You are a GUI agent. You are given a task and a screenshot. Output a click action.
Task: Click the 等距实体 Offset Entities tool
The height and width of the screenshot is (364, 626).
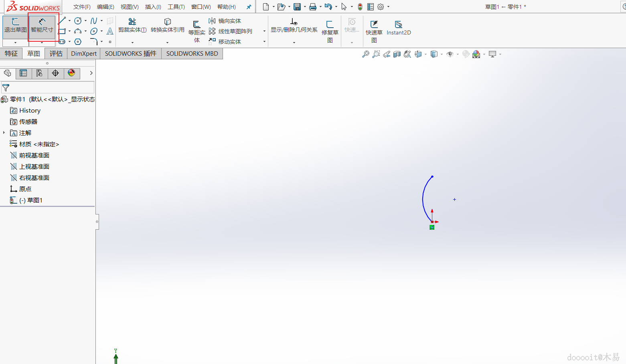coord(197,31)
